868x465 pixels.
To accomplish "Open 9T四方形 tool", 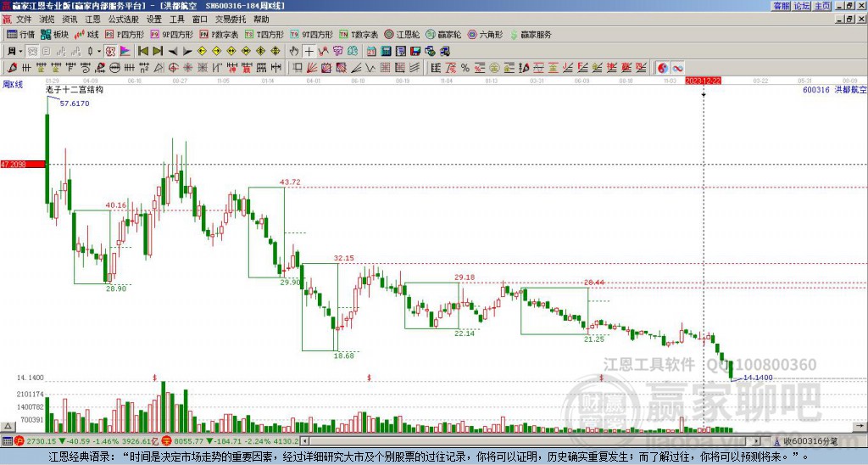I will pos(312,34).
